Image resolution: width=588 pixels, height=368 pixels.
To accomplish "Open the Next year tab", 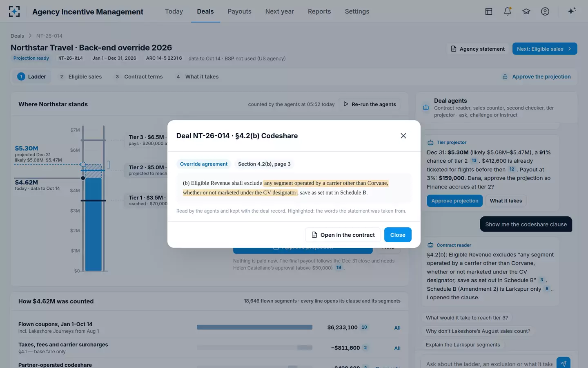I will click(280, 11).
